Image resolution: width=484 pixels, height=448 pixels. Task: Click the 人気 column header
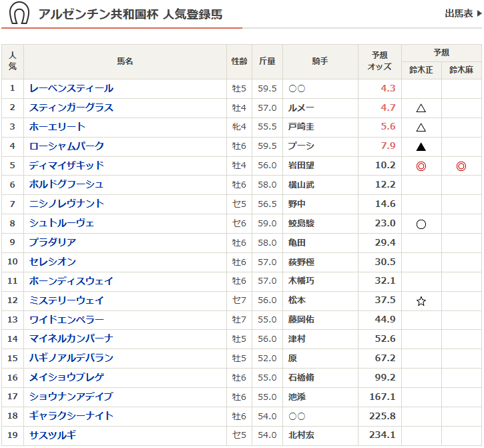[x=13, y=61]
